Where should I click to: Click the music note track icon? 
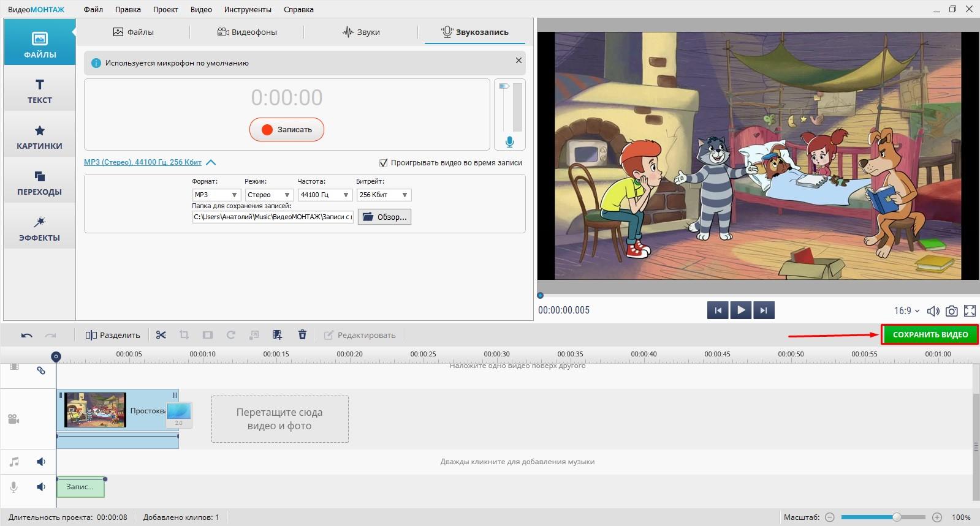(x=14, y=462)
